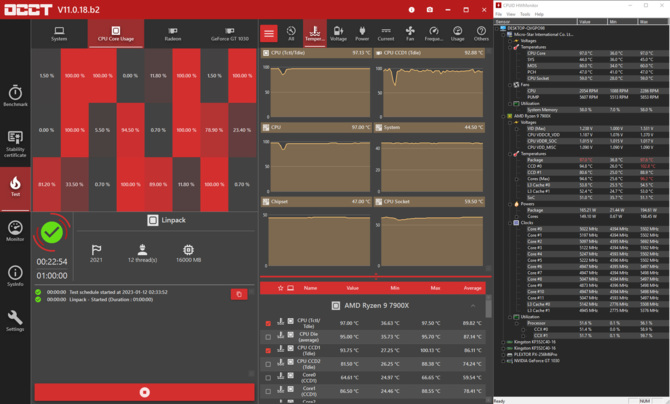Collapse the Powers node in HWMonitor
670x404 pixels.
(x=510, y=204)
